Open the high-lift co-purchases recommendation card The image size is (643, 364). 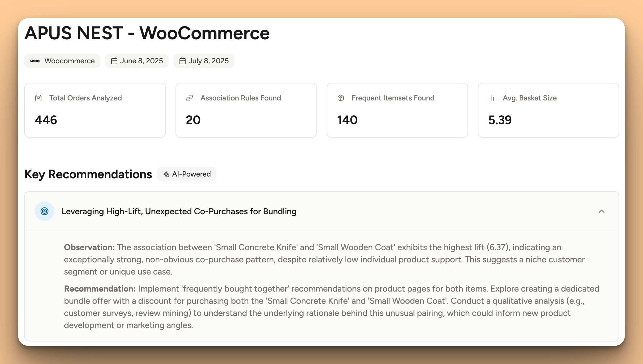pos(179,211)
